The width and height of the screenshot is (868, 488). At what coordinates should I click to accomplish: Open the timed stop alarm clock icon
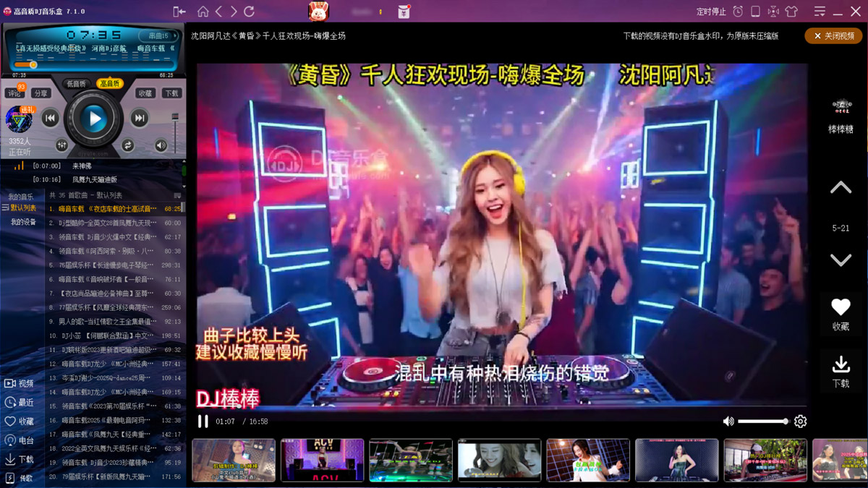point(738,12)
